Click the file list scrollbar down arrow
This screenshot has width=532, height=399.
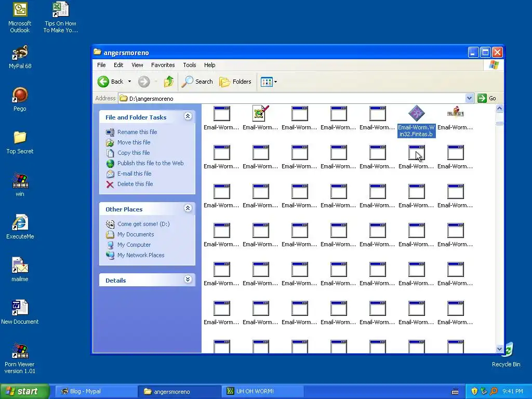pos(499,349)
